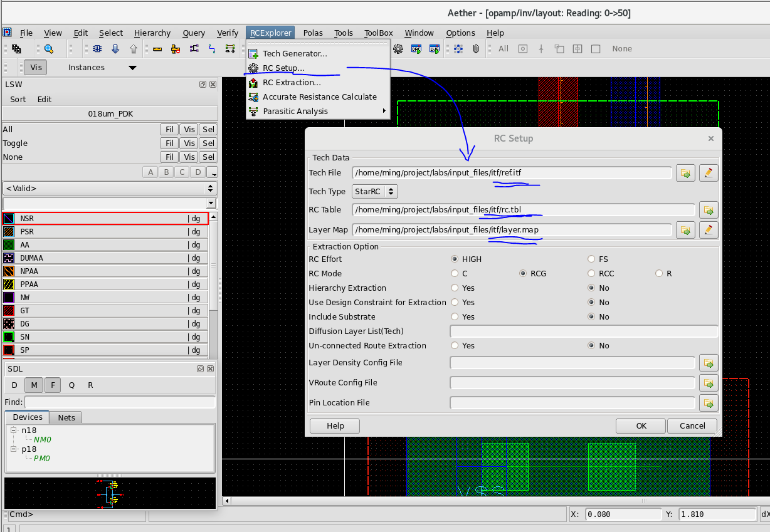The width and height of the screenshot is (770, 532).
Task: Set RC Effort to FS
Action: pyautogui.click(x=591, y=259)
